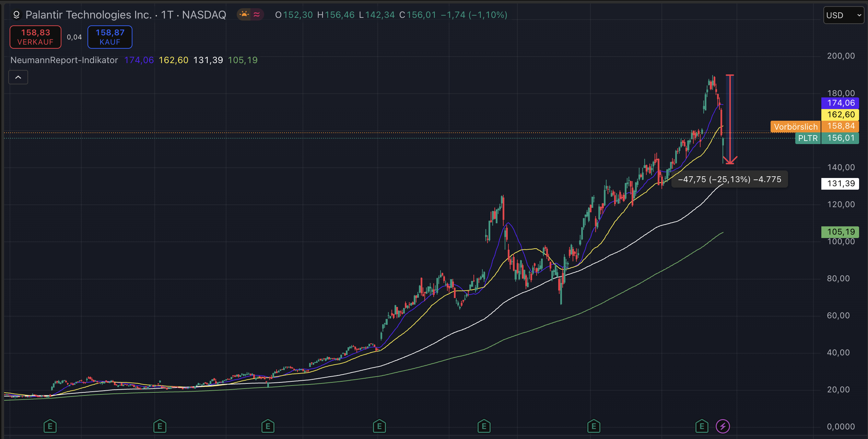868x439 pixels.
Task: Click the white 131,39 price scale tag
Action: pos(840,183)
